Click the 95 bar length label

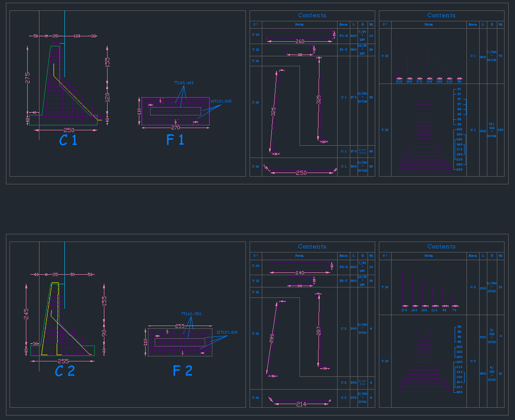[x=444, y=310]
